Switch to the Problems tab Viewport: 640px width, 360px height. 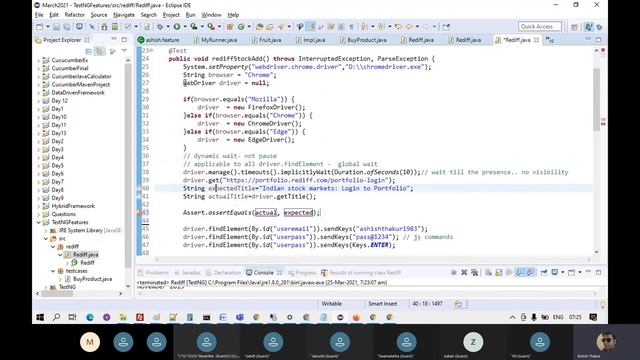pos(153,273)
